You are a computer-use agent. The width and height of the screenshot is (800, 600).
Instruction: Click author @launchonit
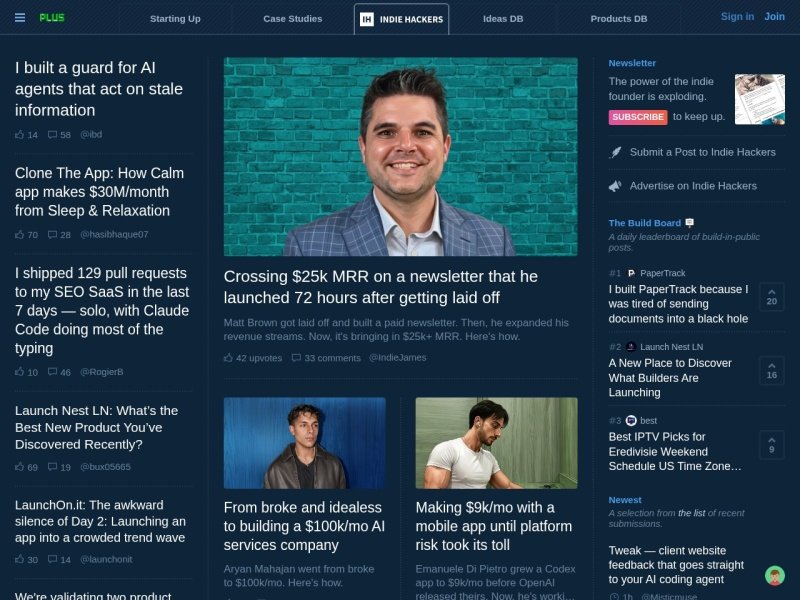click(x=106, y=559)
